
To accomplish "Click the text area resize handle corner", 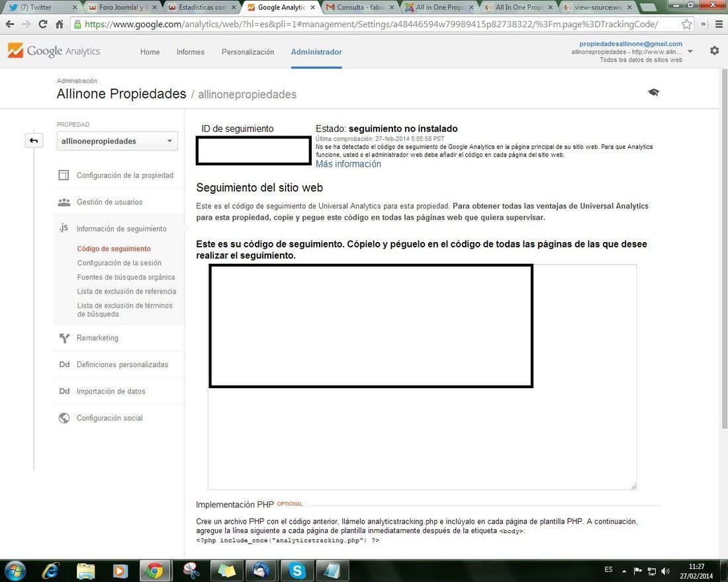I will click(634, 486).
